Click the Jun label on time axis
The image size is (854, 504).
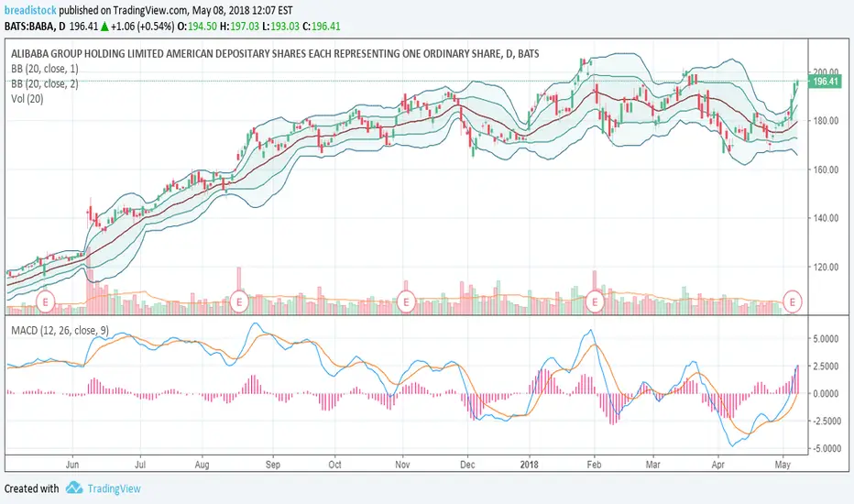coord(72,465)
